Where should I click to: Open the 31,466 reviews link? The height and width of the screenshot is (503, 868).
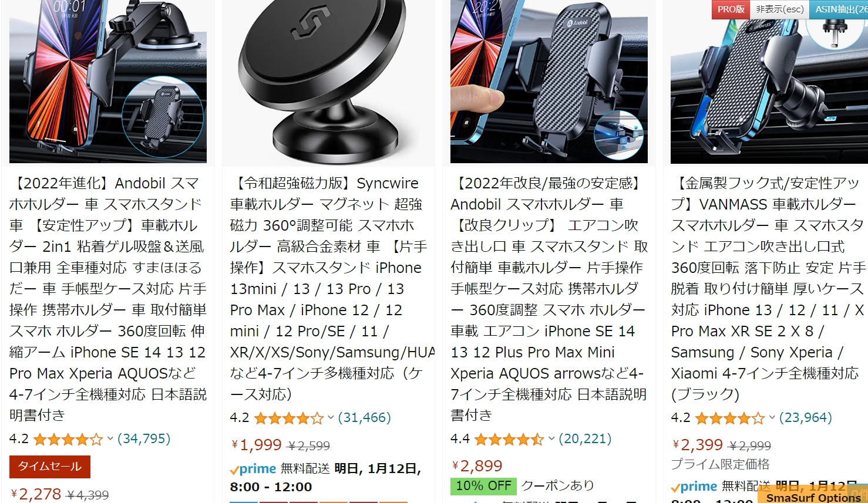coord(364,417)
